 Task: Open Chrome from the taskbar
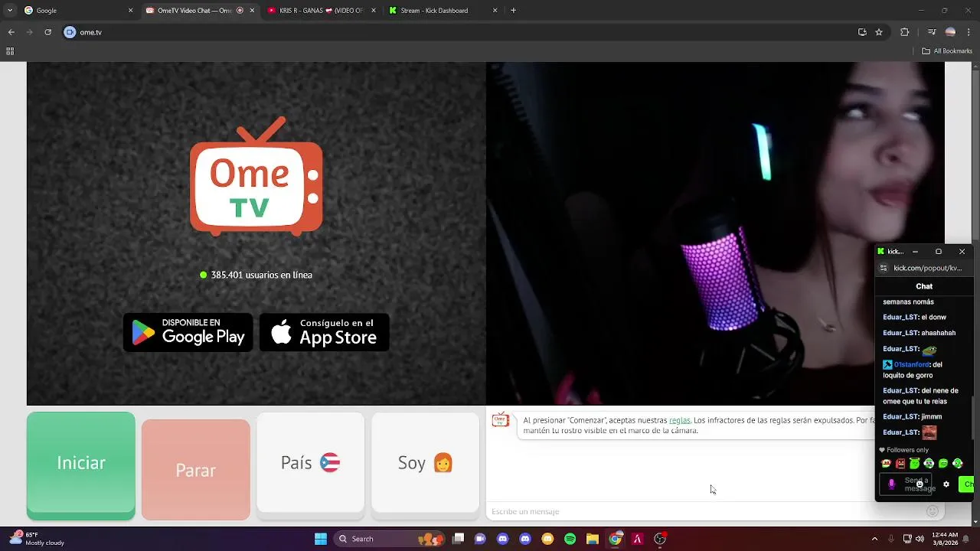615,539
